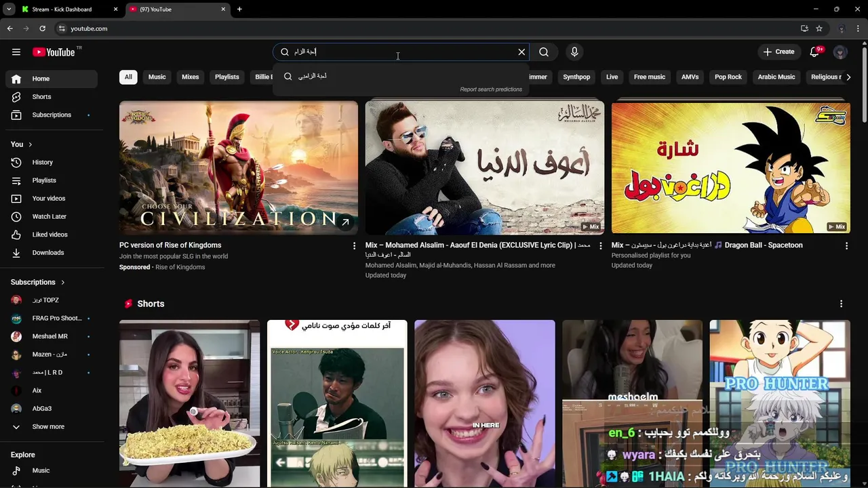Open the account avatar menu
This screenshot has height=488, width=868.
click(x=840, y=52)
